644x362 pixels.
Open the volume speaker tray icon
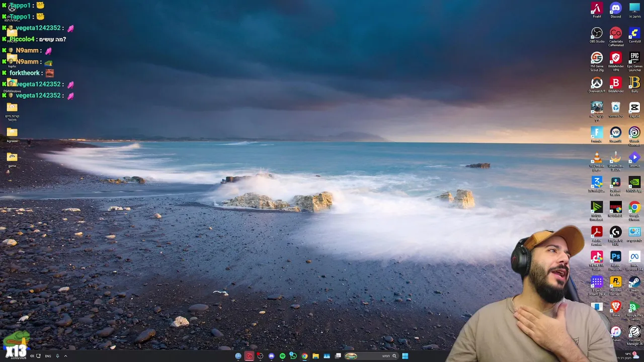click(32, 356)
